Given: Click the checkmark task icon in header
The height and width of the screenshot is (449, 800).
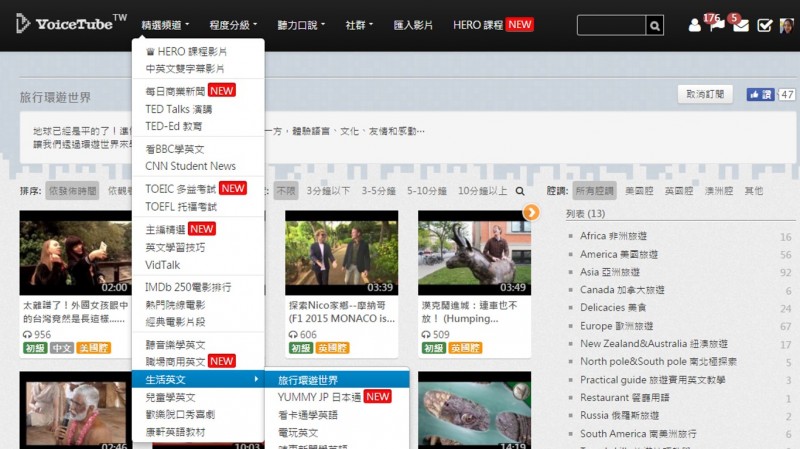Looking at the screenshot, I should [765, 25].
